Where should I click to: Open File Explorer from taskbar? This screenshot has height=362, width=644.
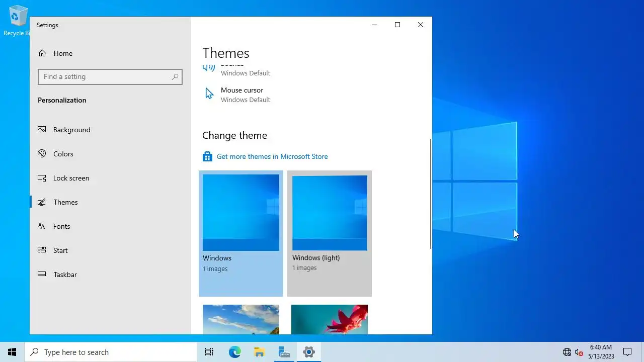259,352
